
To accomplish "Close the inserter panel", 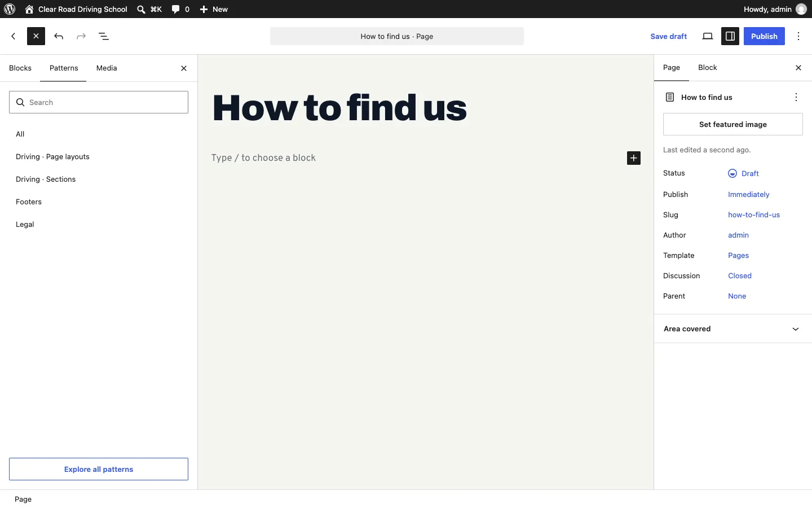I will [x=184, y=68].
